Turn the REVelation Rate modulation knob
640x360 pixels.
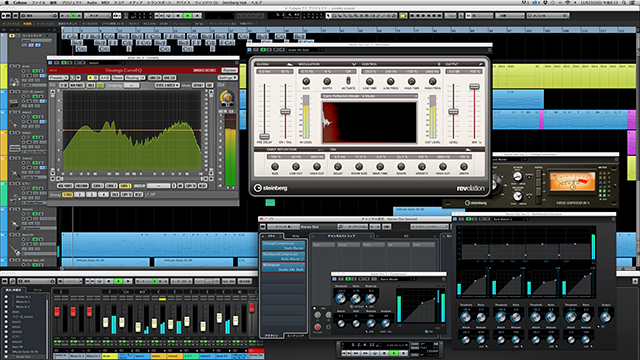pos(305,81)
